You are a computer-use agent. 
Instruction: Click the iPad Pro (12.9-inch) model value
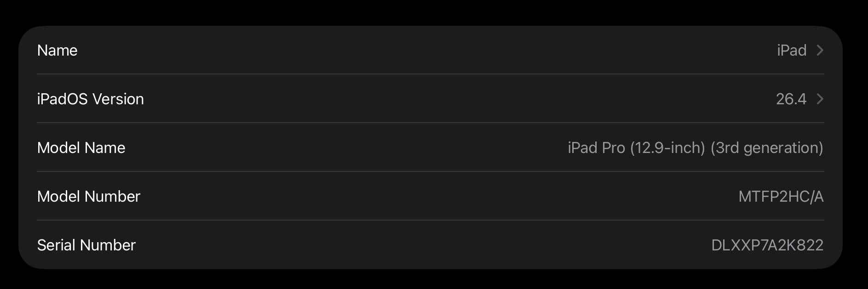[x=636, y=147]
